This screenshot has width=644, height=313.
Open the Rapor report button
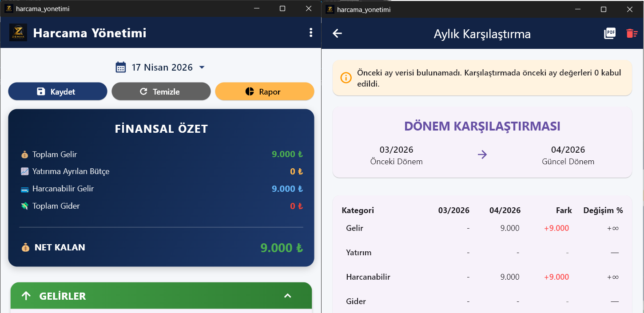click(x=265, y=91)
